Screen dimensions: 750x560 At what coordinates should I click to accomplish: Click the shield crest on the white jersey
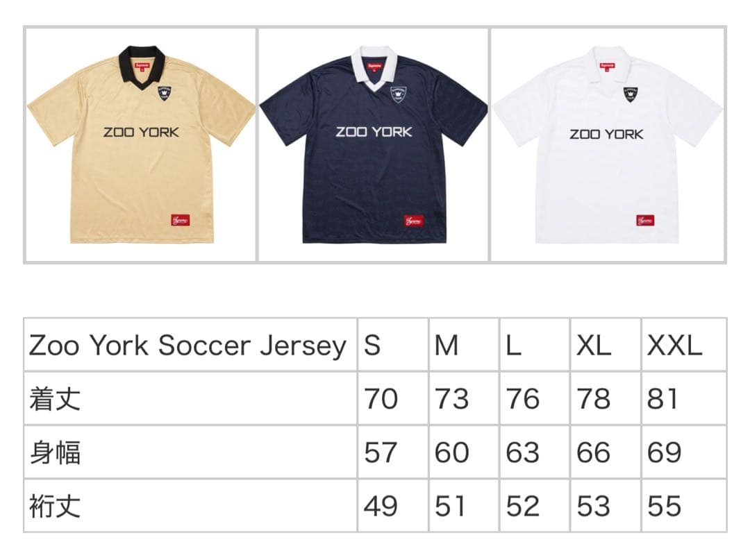(631, 94)
